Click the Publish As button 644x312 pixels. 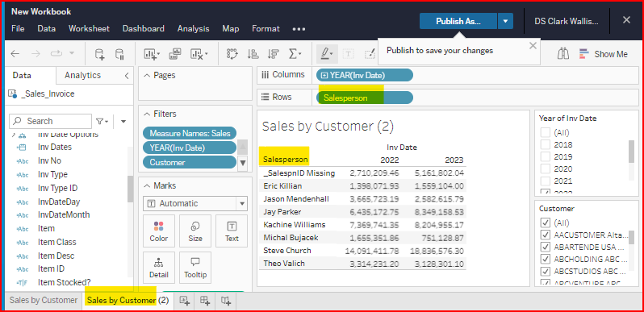click(x=458, y=21)
